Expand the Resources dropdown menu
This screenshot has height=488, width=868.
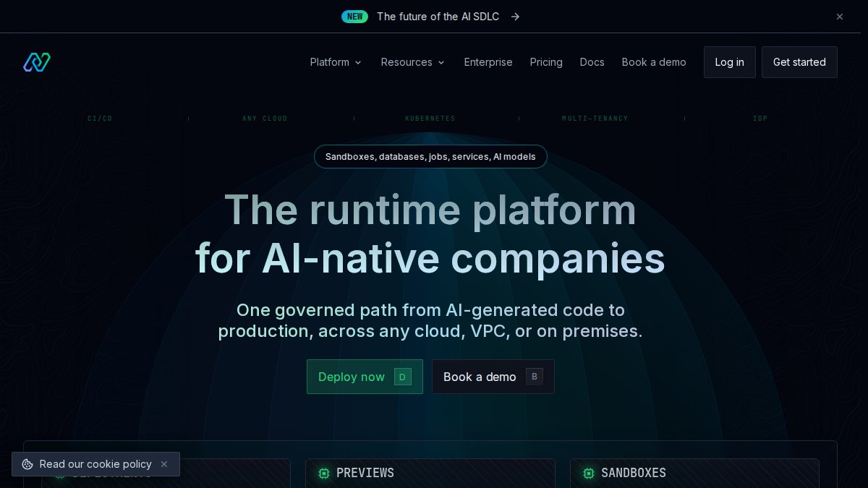point(413,62)
